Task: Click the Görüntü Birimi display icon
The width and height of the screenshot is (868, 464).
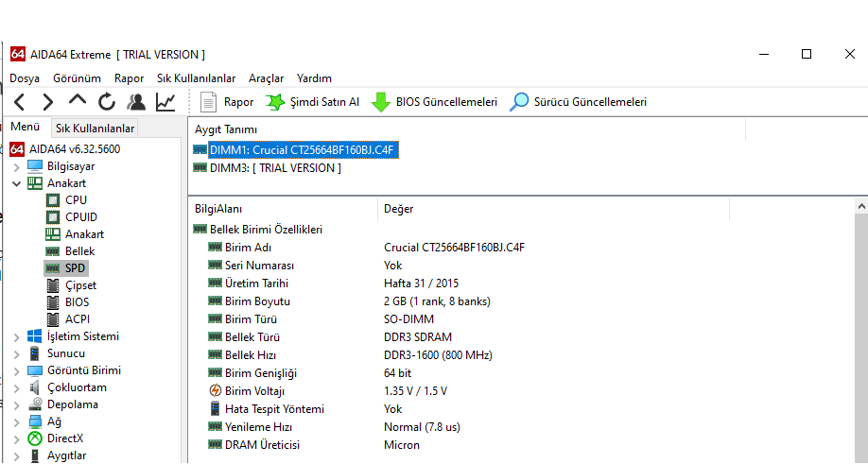Action: 34,371
